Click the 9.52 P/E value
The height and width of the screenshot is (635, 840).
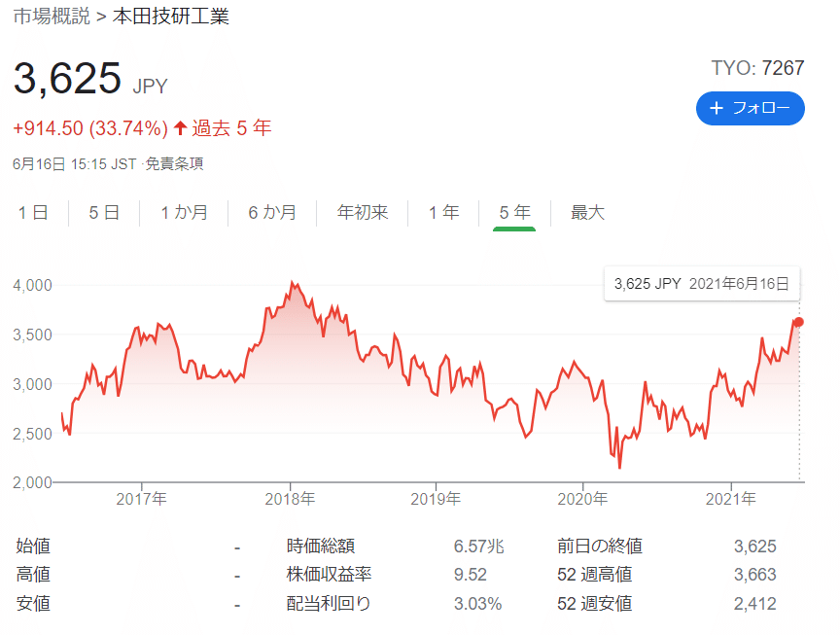471,575
